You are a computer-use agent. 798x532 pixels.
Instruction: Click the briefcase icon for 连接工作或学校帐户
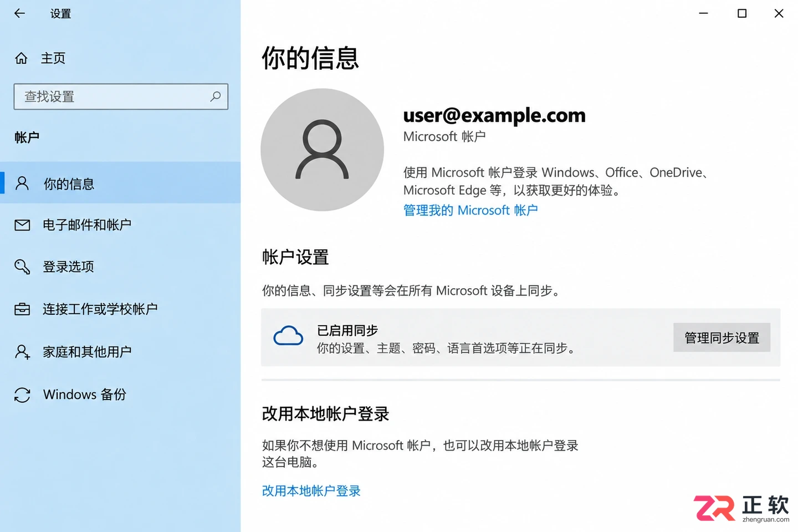point(22,309)
